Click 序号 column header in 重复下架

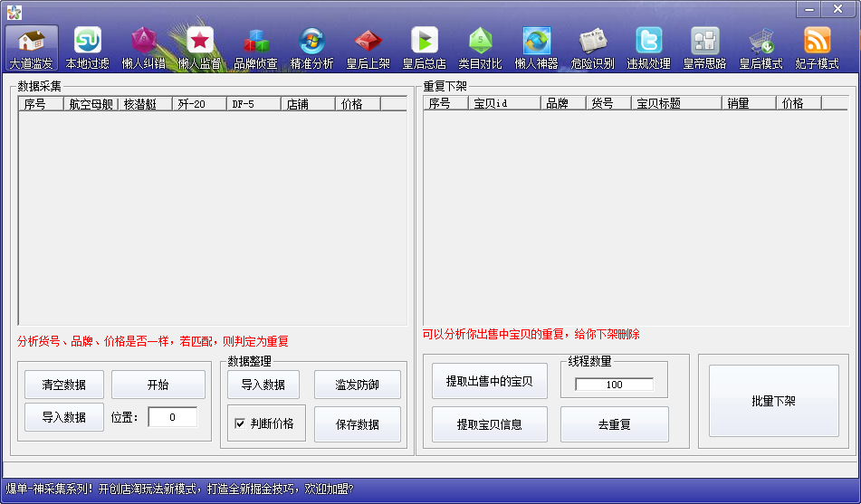(x=445, y=102)
